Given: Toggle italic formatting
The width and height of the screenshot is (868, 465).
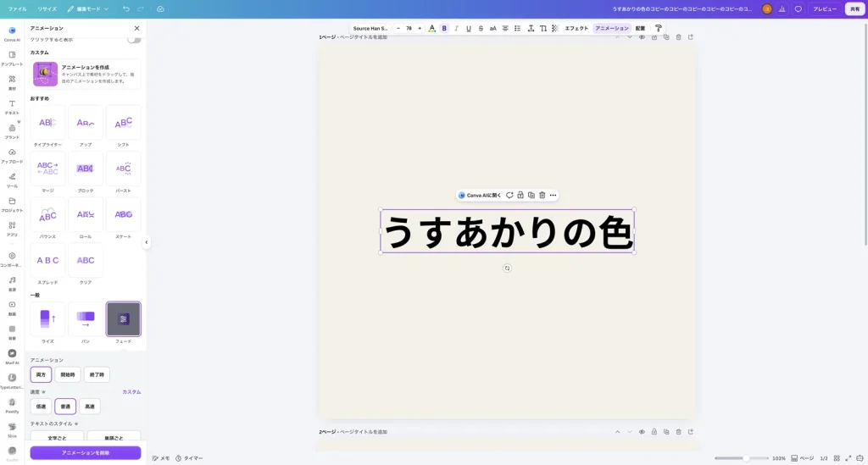Looking at the screenshot, I should click(x=456, y=28).
